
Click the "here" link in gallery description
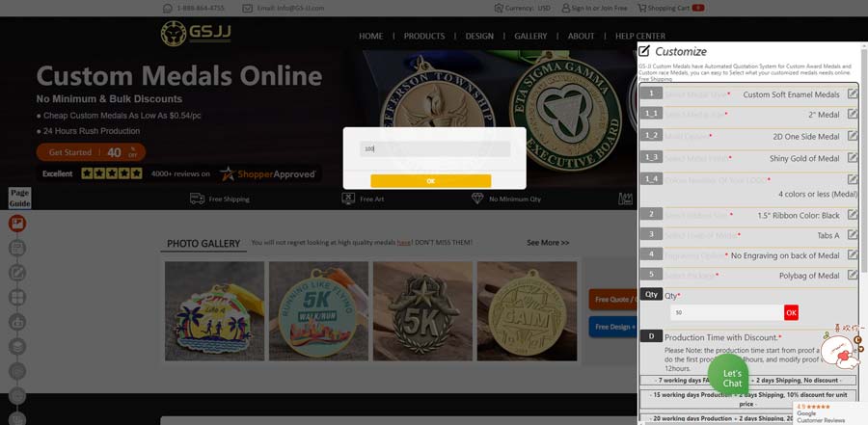pyautogui.click(x=403, y=243)
